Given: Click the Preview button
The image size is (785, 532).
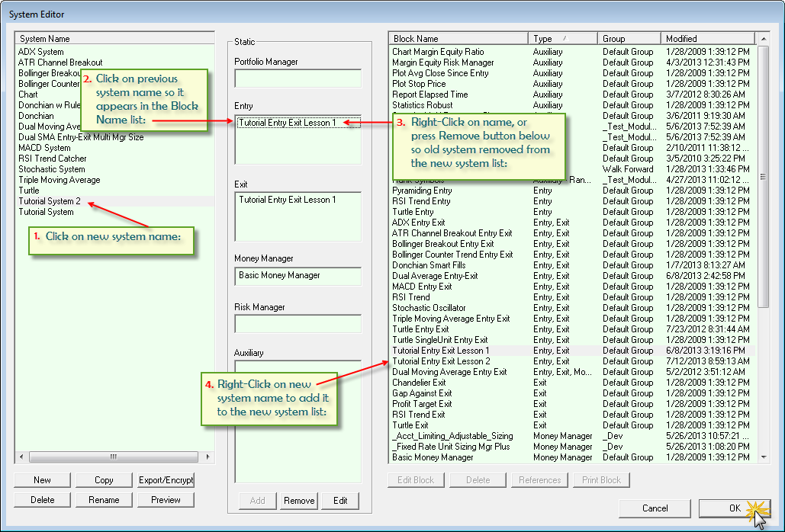Looking at the screenshot, I should click(166, 500).
